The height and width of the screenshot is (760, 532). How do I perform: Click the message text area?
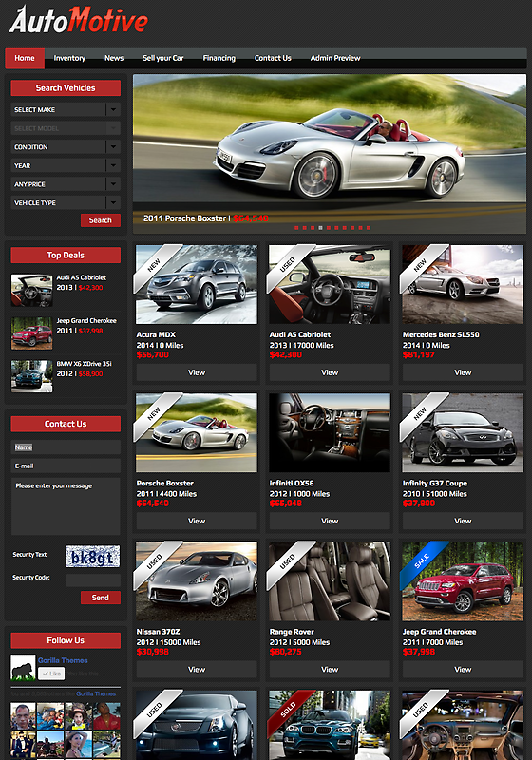coord(66,506)
